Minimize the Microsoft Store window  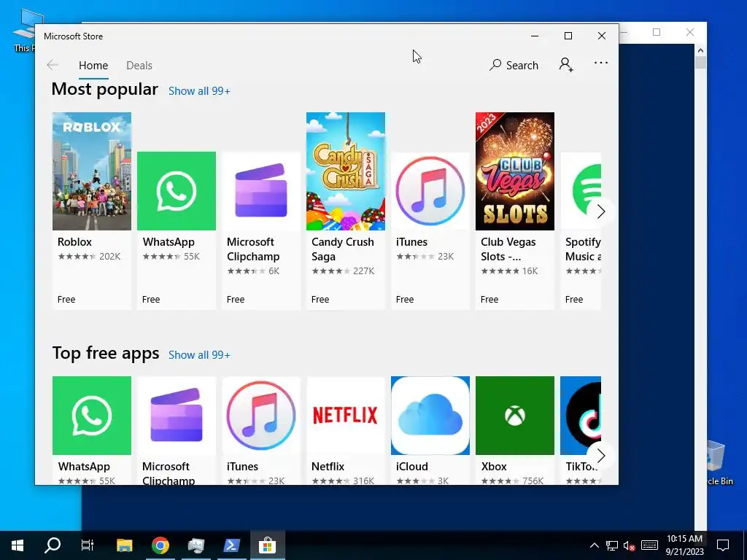coord(535,36)
